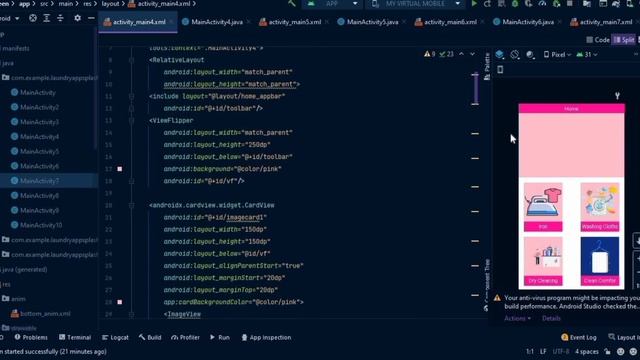Switch editor to Code view
Image resolution: width=640 pixels, height=360 pixels.
coord(598,40)
